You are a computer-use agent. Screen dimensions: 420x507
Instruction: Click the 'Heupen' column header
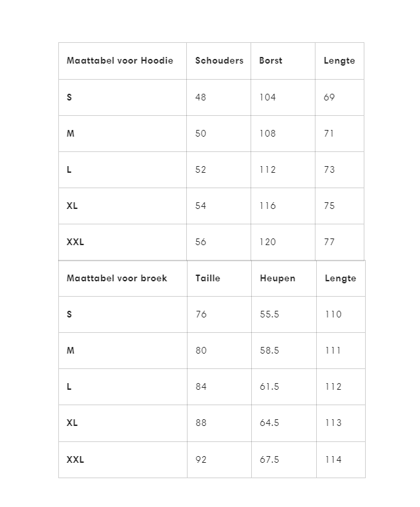pos(277,278)
